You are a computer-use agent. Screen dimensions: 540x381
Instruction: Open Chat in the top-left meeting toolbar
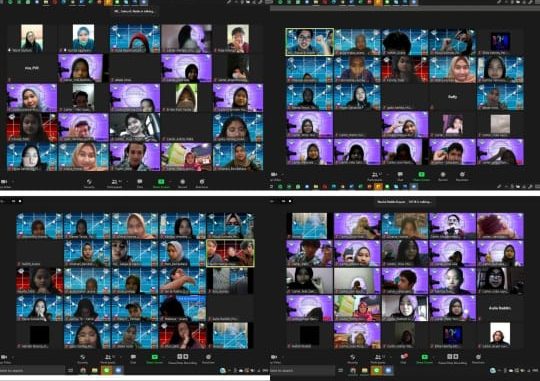coord(140,182)
